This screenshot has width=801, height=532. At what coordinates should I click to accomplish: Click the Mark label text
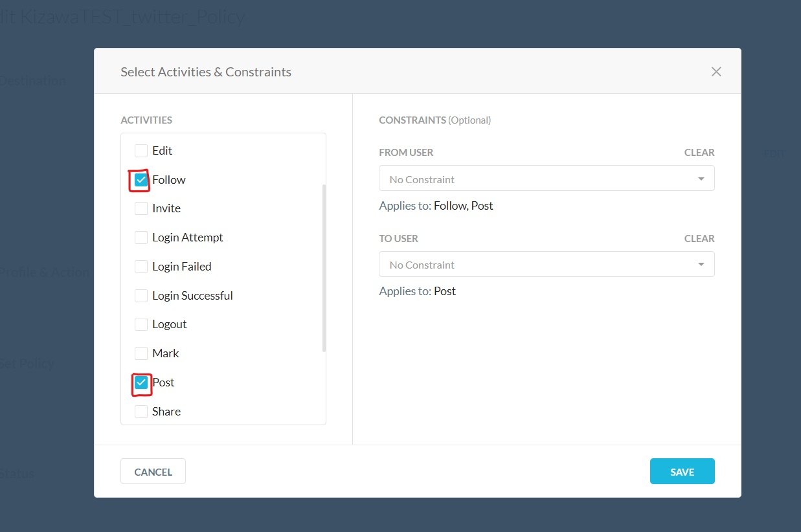pyautogui.click(x=166, y=353)
